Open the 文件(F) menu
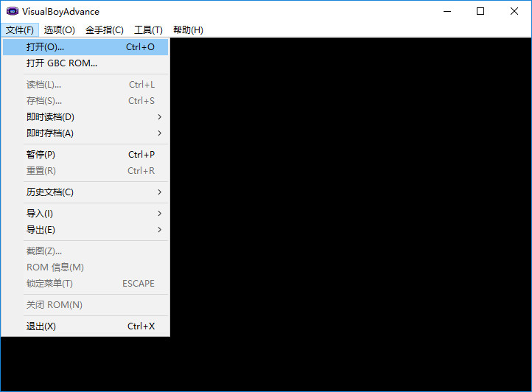The height and width of the screenshot is (392, 532). click(x=20, y=30)
